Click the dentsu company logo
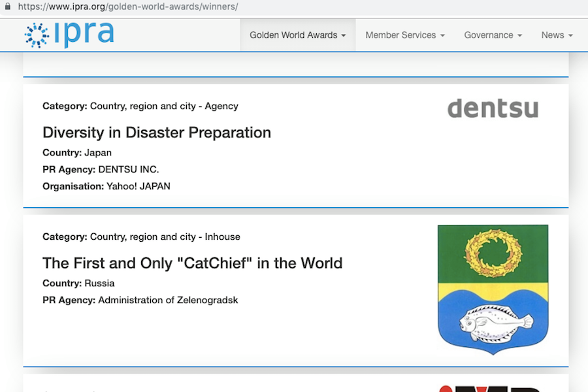 point(493,108)
